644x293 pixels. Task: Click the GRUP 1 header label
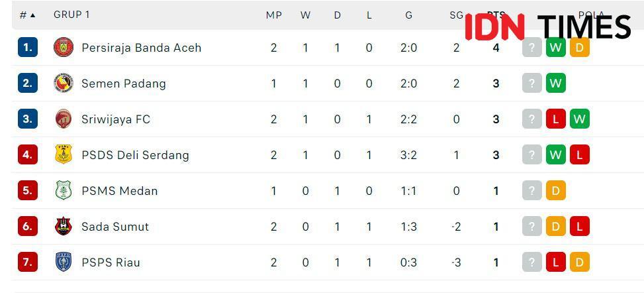click(x=71, y=15)
